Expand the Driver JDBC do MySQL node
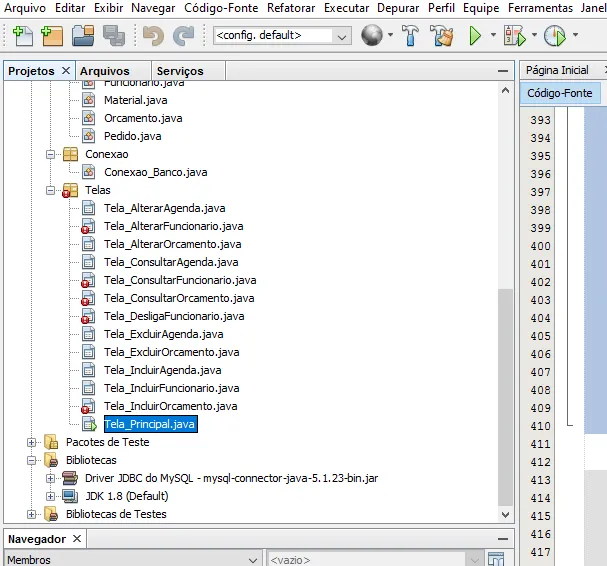This screenshot has height=566, width=607. tap(50, 479)
